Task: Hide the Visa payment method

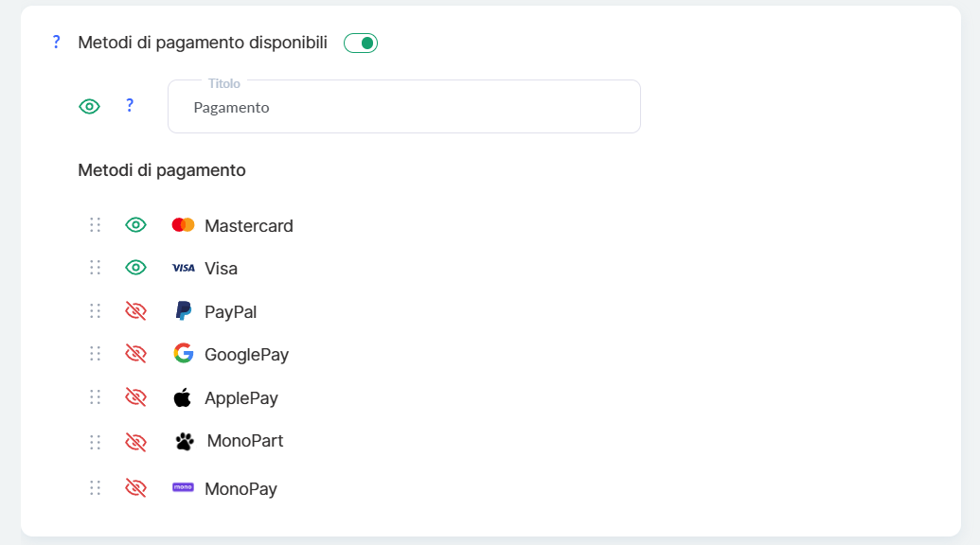Action: [x=136, y=268]
